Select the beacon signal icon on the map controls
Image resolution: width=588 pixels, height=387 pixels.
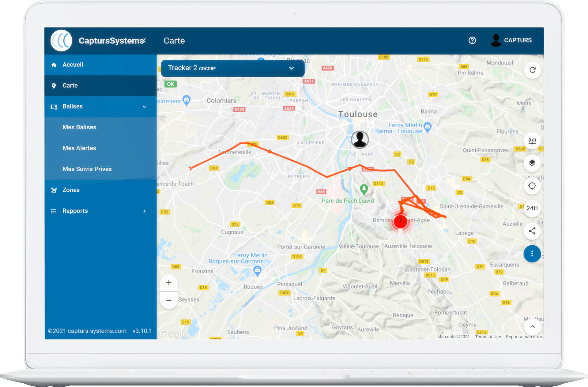click(x=532, y=140)
